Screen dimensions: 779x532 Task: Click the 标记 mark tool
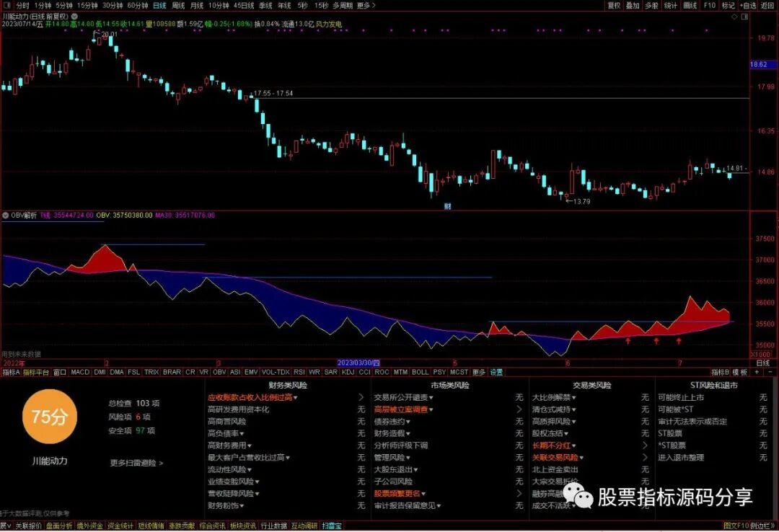[x=729, y=6]
